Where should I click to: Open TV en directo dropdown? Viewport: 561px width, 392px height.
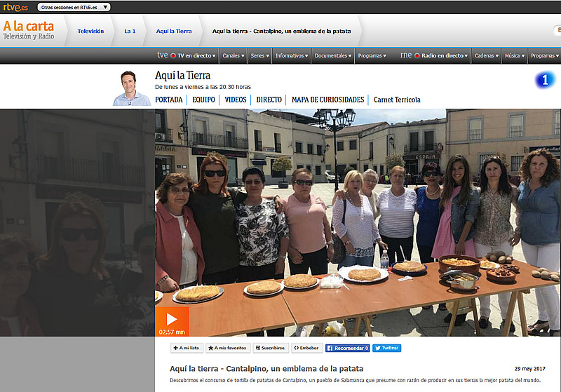[x=194, y=55]
